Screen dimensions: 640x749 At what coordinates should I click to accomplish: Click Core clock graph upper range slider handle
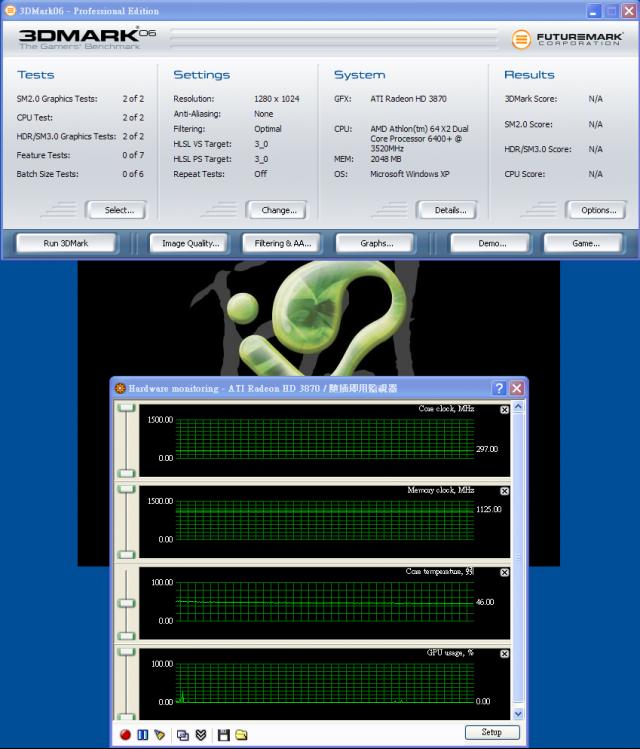pos(127,407)
